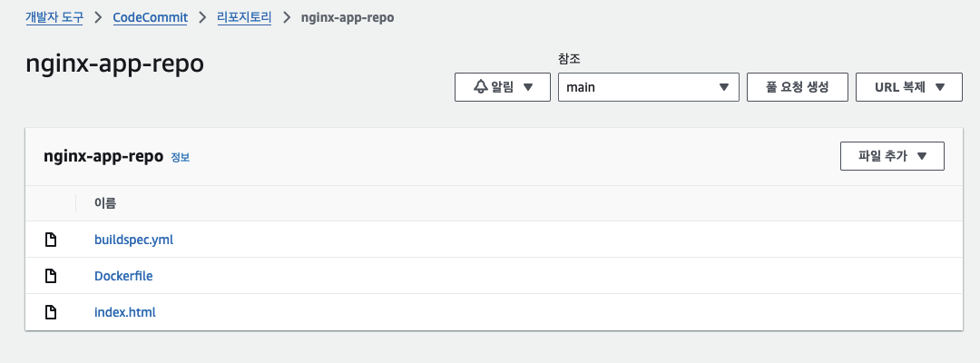Click the nginx-app-repo panel title
The image size is (980, 363).
pos(103,156)
